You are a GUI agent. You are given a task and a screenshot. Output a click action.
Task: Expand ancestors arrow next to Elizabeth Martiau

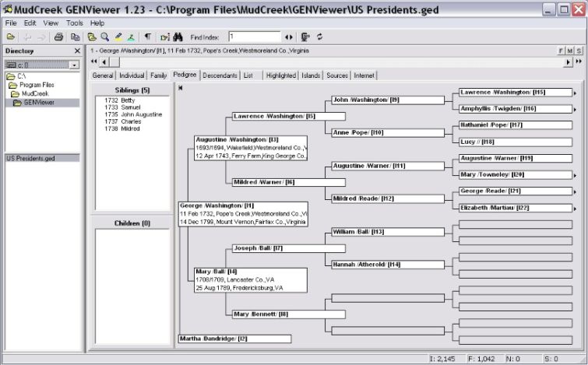(x=576, y=209)
